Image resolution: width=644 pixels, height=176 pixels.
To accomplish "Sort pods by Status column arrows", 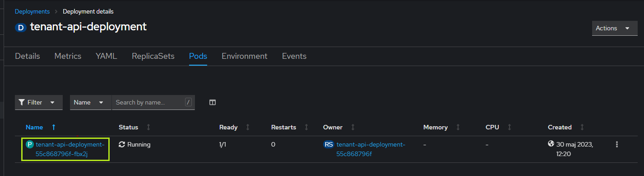I will 148,127.
